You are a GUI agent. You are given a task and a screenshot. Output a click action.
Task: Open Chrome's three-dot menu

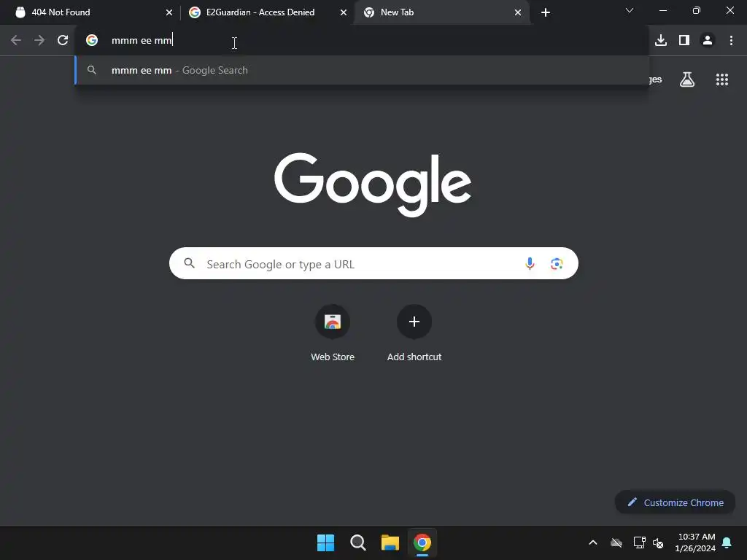731,41
